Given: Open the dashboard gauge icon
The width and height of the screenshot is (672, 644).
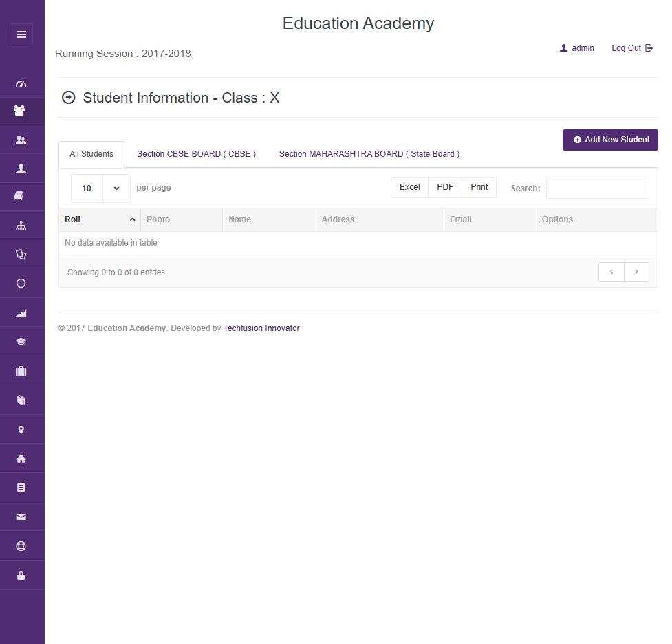Looking at the screenshot, I should tap(21, 84).
